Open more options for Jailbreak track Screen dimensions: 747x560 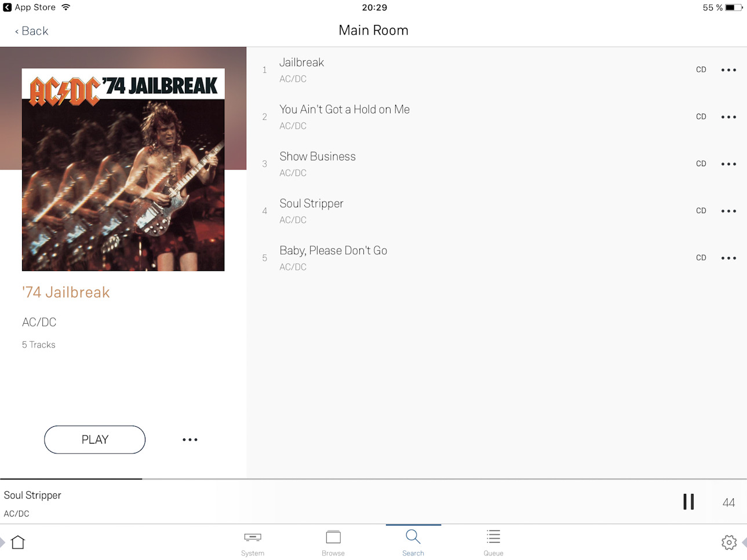[x=728, y=70]
